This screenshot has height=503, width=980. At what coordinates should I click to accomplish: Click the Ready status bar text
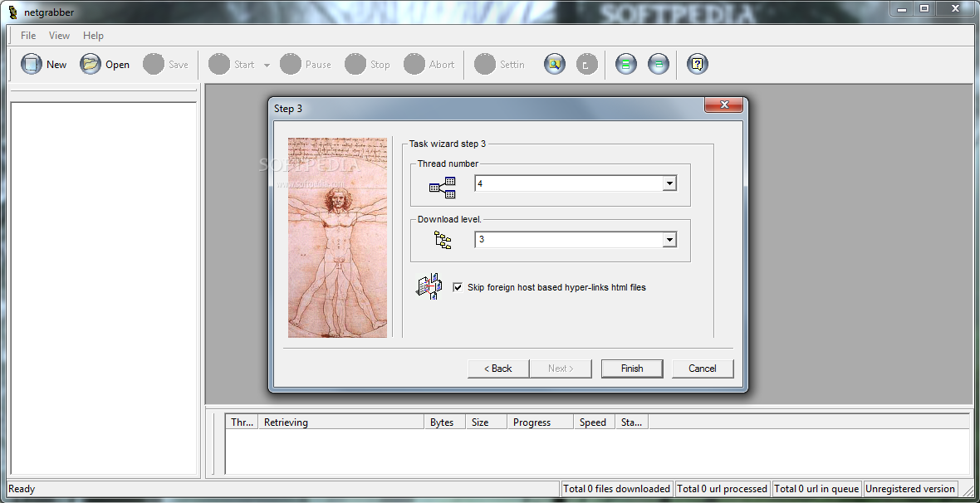[22, 489]
